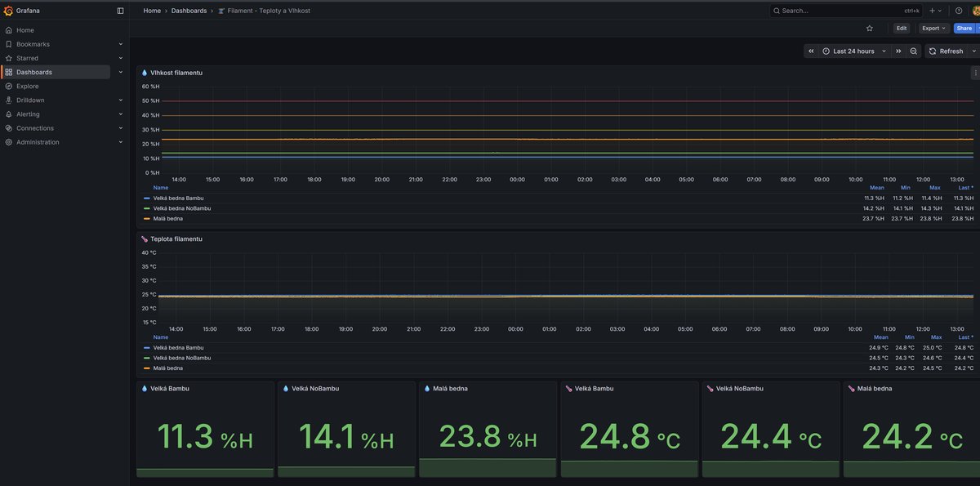Click the Administration gear icon
Image resolution: width=980 pixels, height=486 pixels.
pos(9,142)
